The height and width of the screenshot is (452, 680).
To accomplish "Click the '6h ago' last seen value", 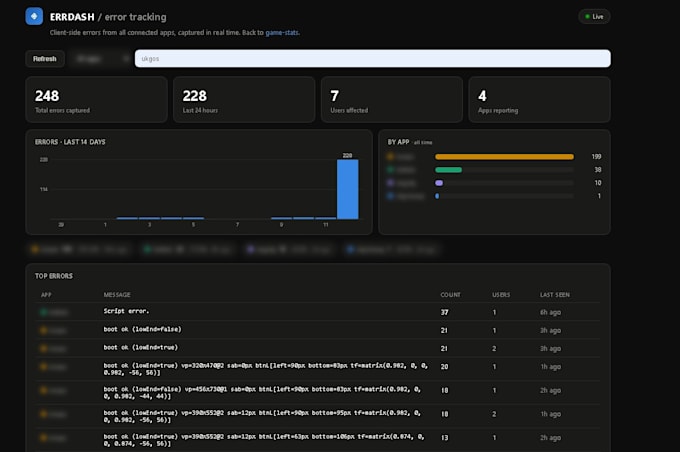I will (550, 312).
